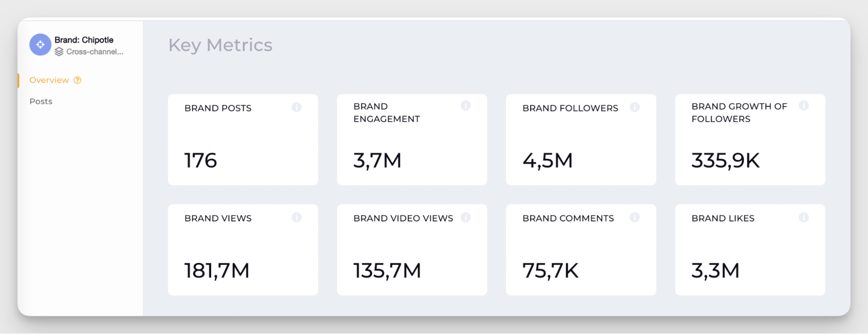This screenshot has height=334, width=868.
Task: Click the blue brand target avatar icon
Action: point(40,45)
